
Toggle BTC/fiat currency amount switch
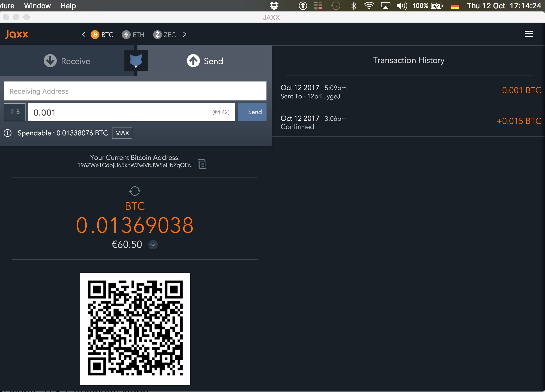(x=15, y=112)
